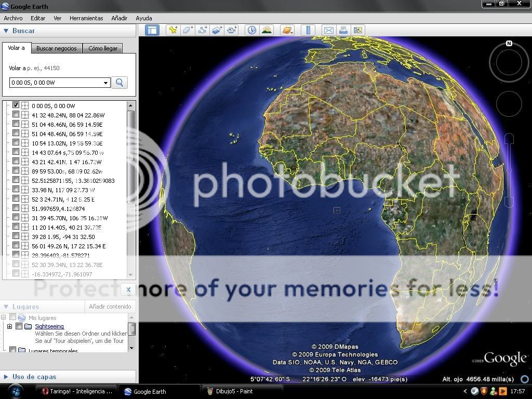Image resolution: width=532 pixels, height=399 pixels.
Task: Select the Volar a tab
Action: pos(17,48)
